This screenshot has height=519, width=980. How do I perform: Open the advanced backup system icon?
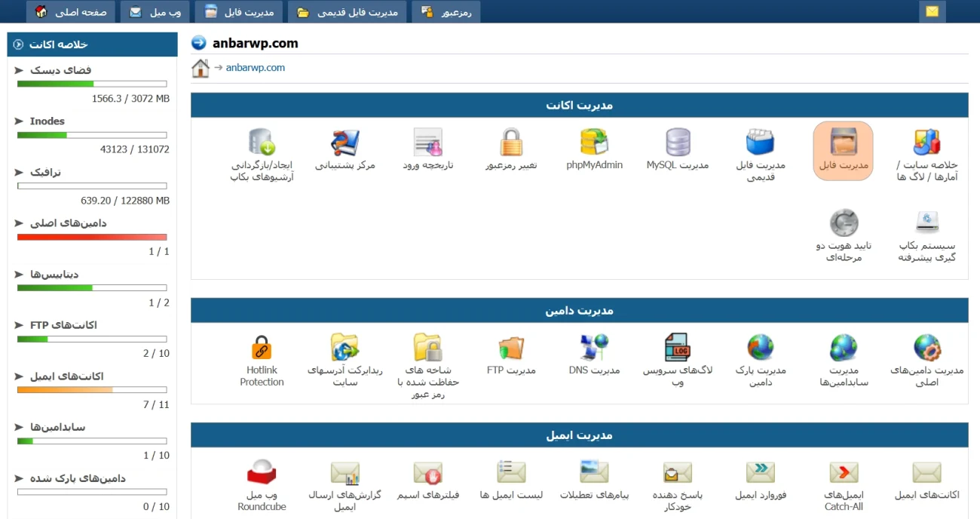tap(926, 223)
